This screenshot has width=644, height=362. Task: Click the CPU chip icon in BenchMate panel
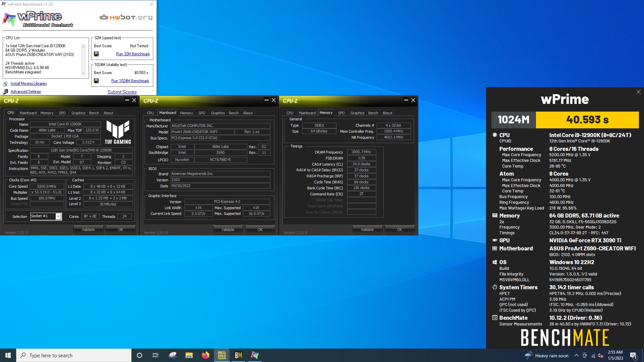[495, 135]
